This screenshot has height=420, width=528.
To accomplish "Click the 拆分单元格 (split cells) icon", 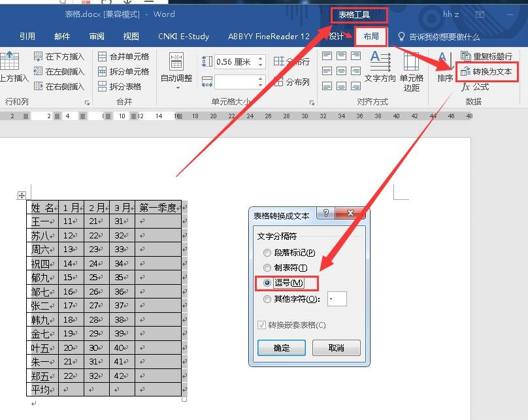I will point(103,72).
